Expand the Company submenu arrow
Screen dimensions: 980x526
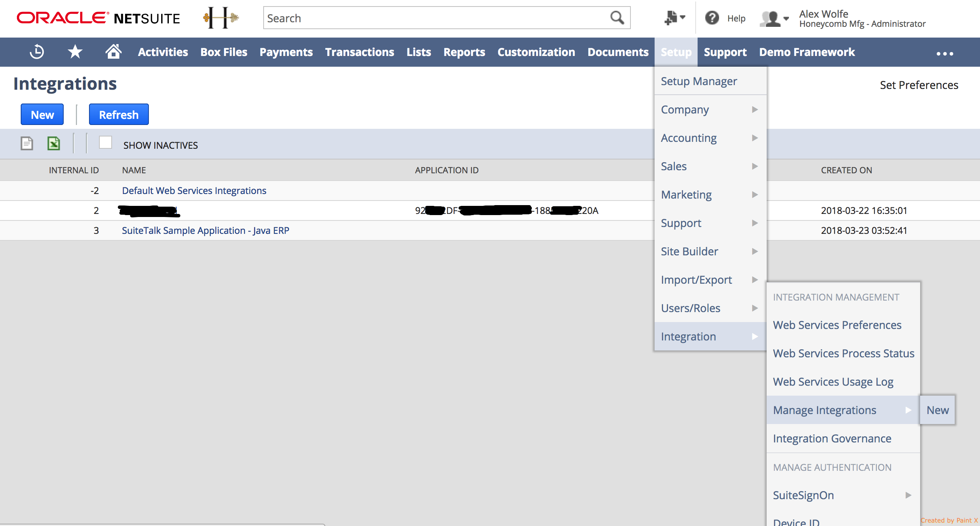(x=755, y=110)
